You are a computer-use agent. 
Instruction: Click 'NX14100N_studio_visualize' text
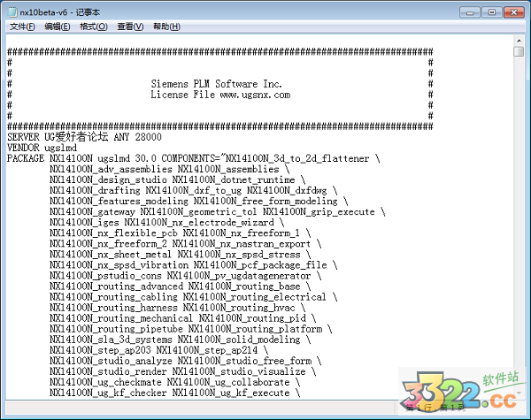coord(239,371)
